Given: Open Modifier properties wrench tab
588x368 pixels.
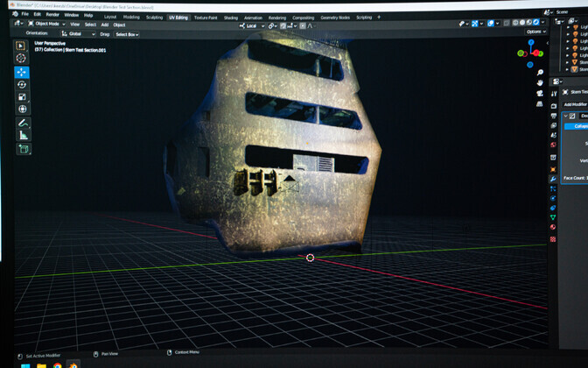Looking at the screenshot, I should click(553, 178).
